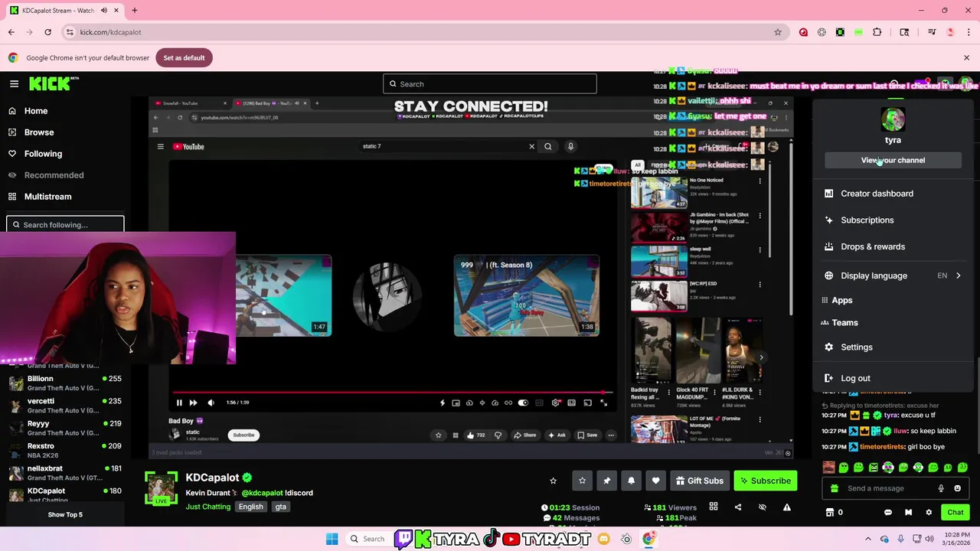Toggle the plain star next to channel name

point(553,481)
